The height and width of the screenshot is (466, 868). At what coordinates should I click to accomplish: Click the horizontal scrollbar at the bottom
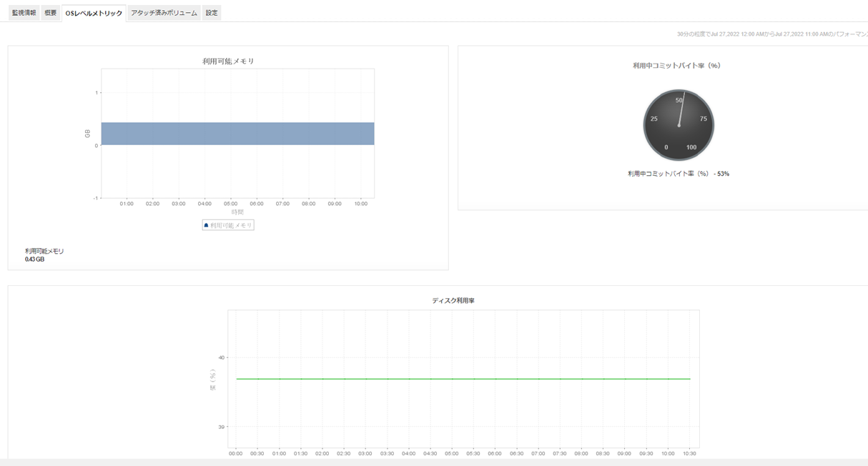pyautogui.click(x=429, y=462)
